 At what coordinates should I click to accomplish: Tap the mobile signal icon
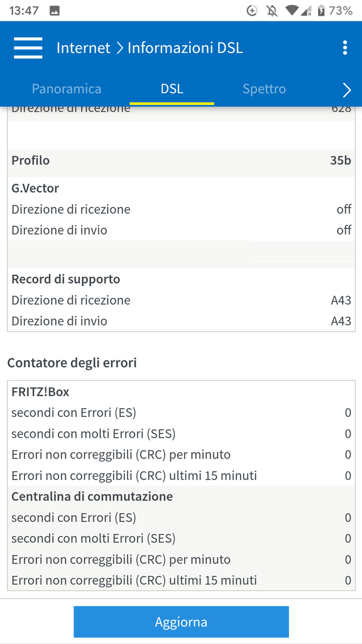[x=306, y=11]
